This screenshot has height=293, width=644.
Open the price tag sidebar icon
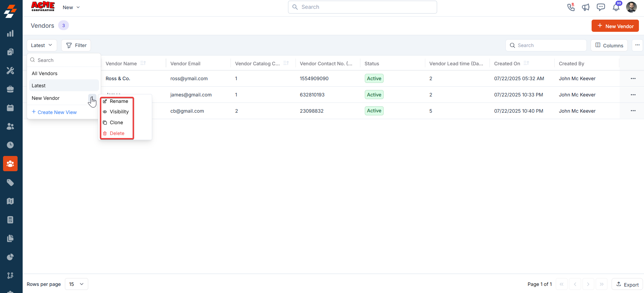tap(10, 183)
